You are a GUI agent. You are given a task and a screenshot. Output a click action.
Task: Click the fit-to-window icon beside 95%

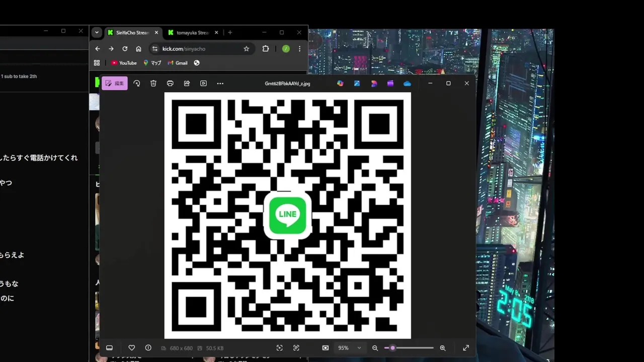coord(326,348)
